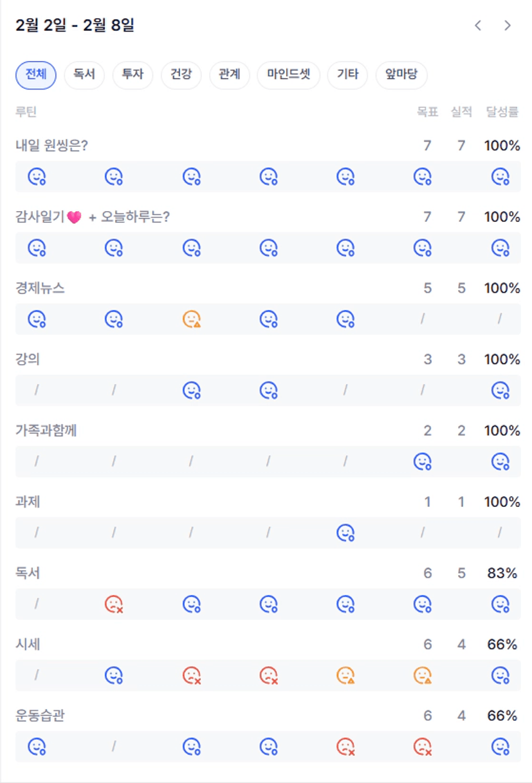Click the rightmost orange face in 시세 row

[422, 676]
